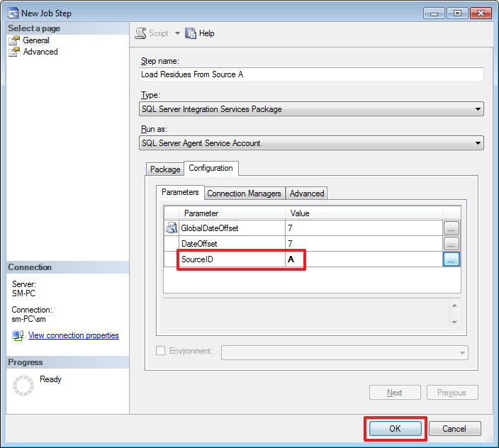This screenshot has height=448, width=499.
Task: Click the GlobalDateOffset project parameter icon
Action: pos(172,228)
